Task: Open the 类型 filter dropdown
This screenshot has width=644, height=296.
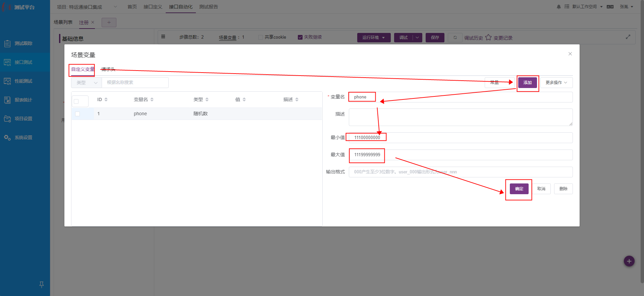Action: click(86, 83)
